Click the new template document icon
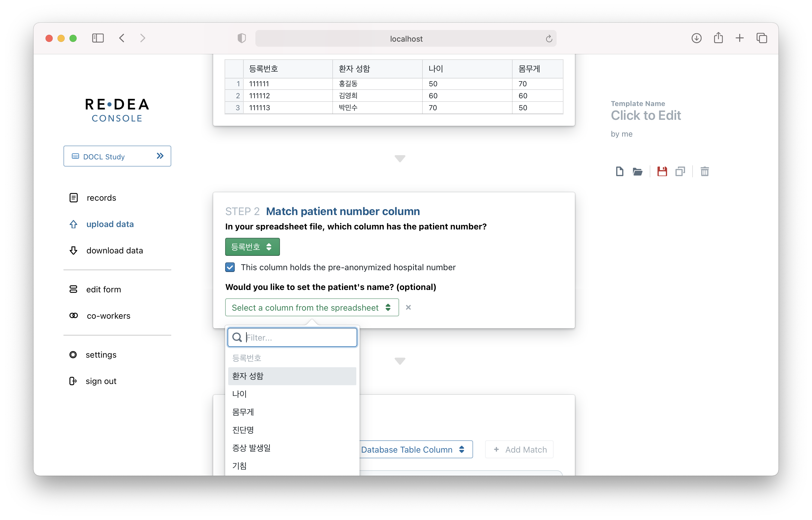This screenshot has height=520, width=812. tap(619, 172)
